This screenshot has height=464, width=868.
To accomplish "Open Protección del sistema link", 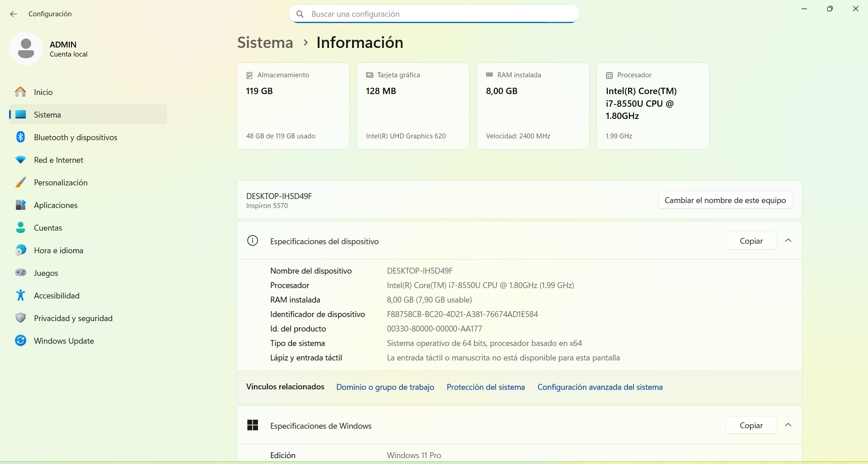I will [485, 387].
